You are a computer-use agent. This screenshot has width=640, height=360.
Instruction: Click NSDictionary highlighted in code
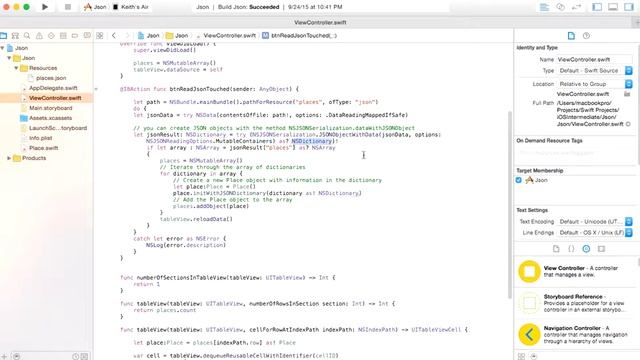pos(311,141)
